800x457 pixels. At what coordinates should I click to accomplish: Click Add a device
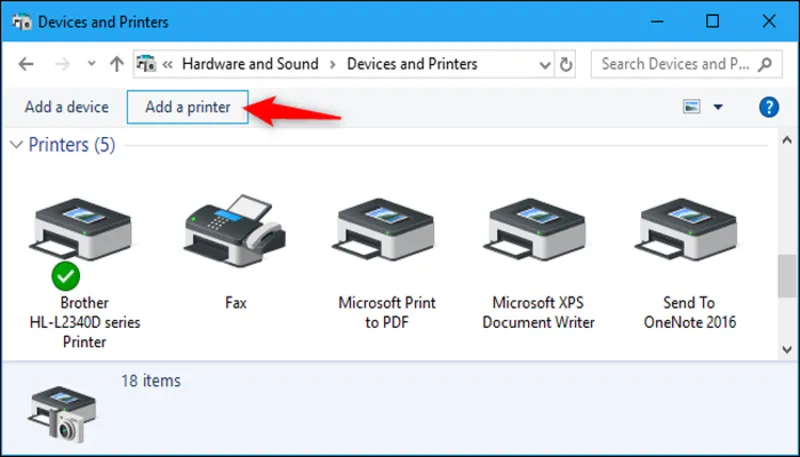click(x=67, y=107)
